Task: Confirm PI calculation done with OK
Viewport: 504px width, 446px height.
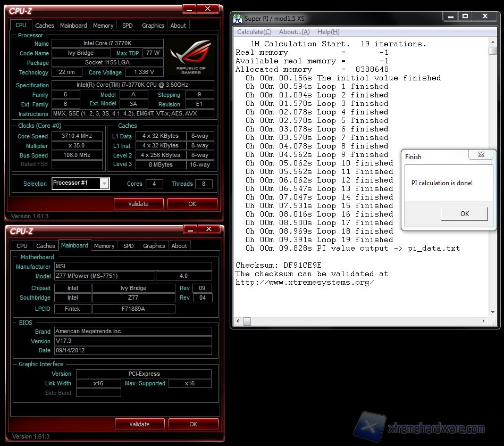Action: (464, 213)
